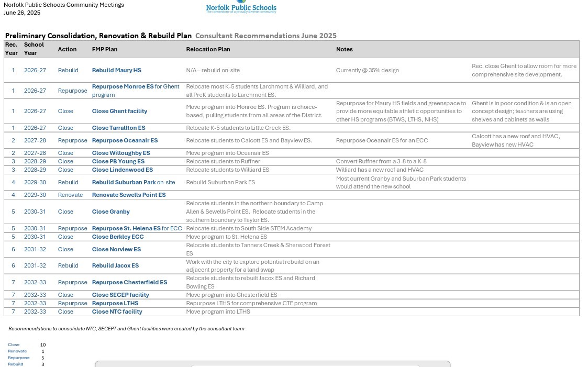Click 'Relocate students to South Side STEM Academy'
588x367 pixels.
tap(249, 228)
